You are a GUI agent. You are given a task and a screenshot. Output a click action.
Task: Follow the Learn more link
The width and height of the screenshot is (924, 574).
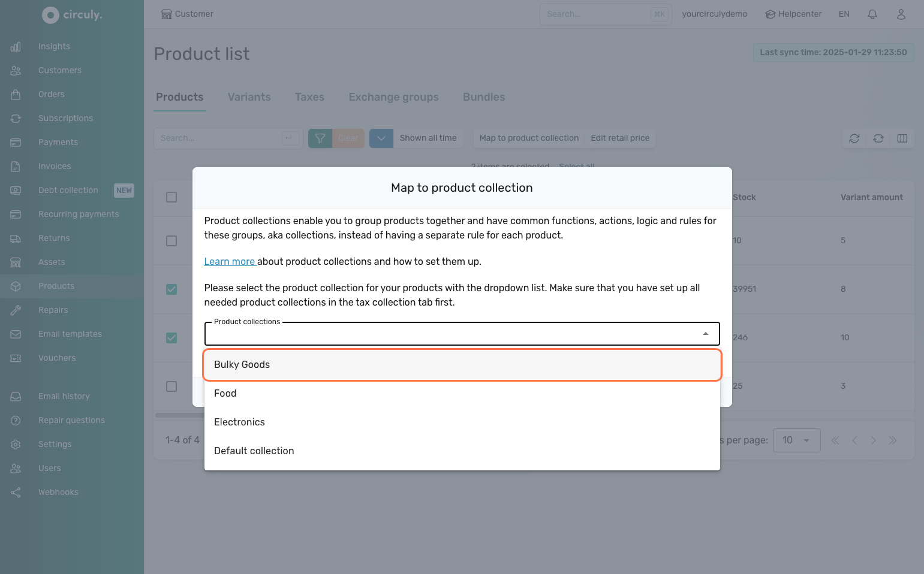pyautogui.click(x=230, y=262)
